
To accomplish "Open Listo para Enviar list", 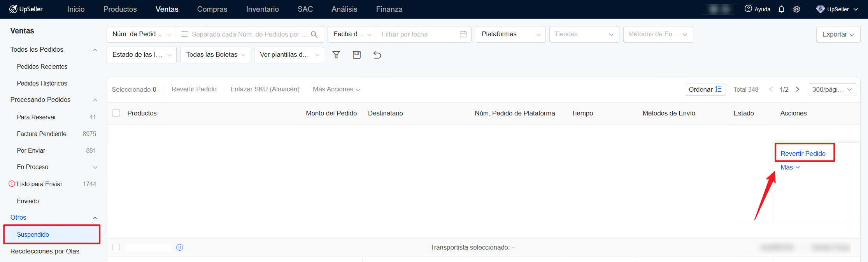I will click(39, 184).
